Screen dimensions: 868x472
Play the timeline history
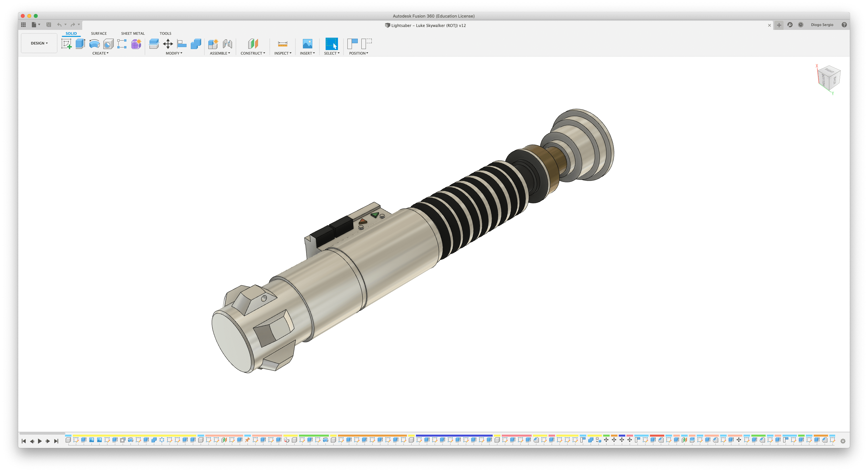pyautogui.click(x=40, y=441)
